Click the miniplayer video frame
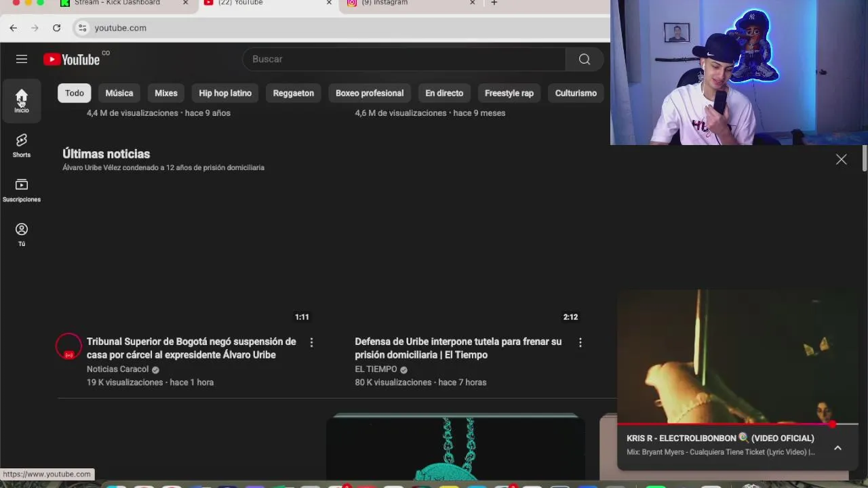Viewport: 868px width, 488px height. [x=738, y=357]
